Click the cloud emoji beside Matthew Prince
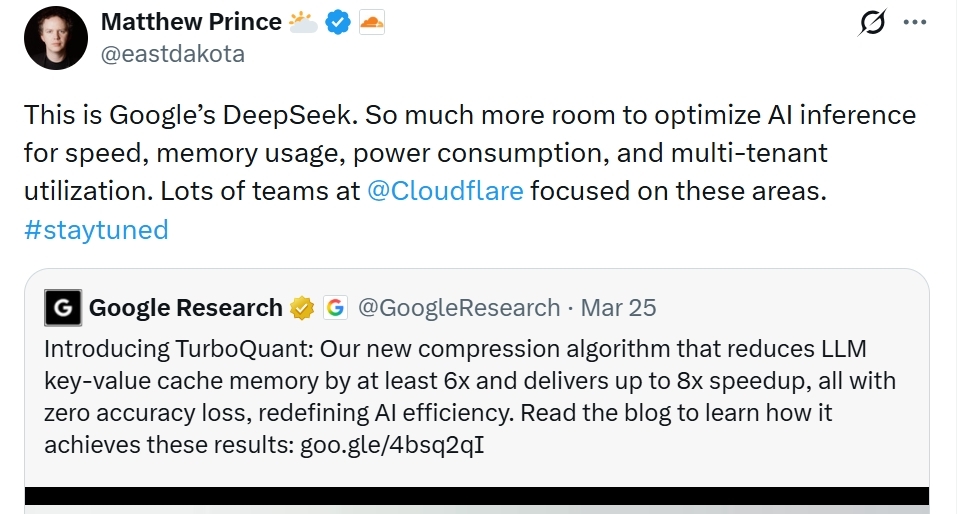The height and width of the screenshot is (514, 964). click(301, 22)
